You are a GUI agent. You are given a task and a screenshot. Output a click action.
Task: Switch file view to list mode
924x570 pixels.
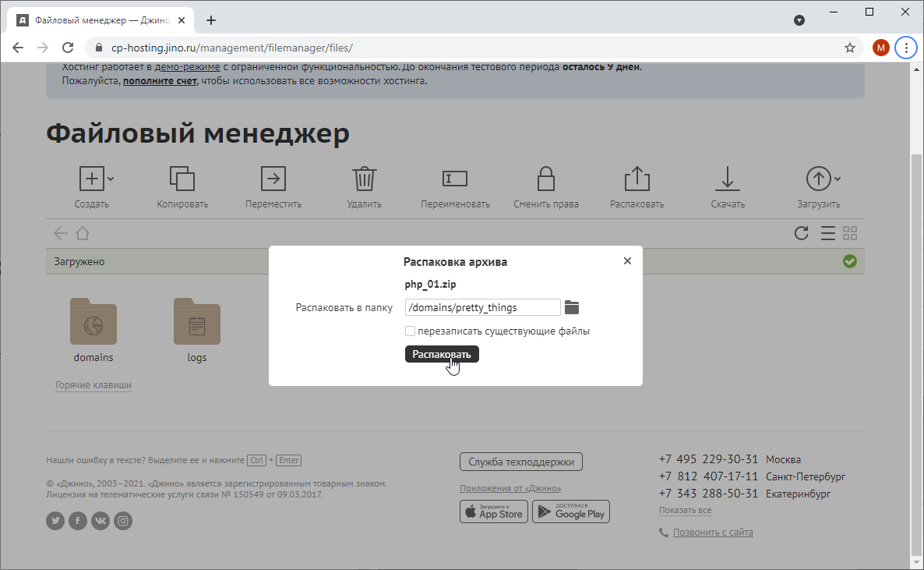827,233
